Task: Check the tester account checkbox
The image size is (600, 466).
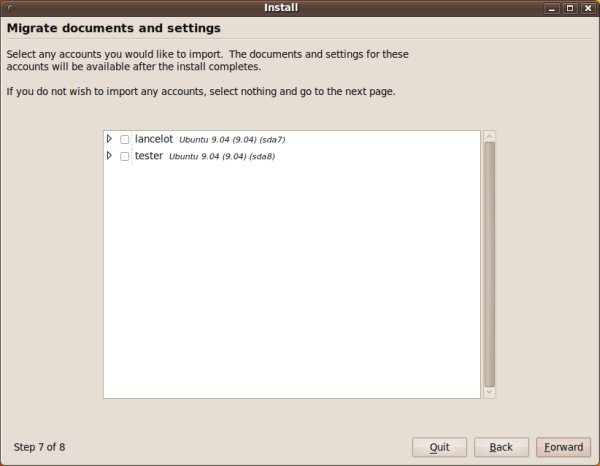Action: click(124, 156)
